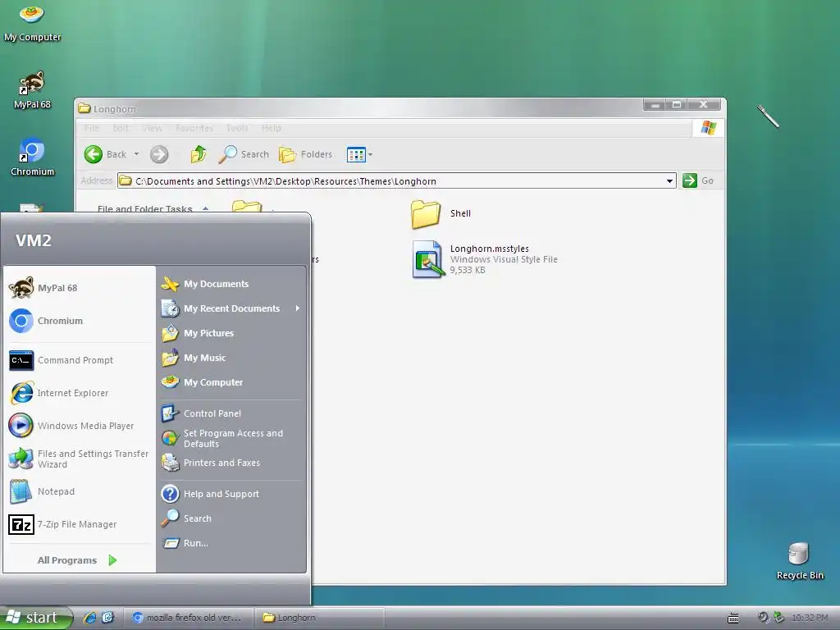Image resolution: width=840 pixels, height=630 pixels.
Task: Minimize the Longhorn window
Action: pos(655,104)
